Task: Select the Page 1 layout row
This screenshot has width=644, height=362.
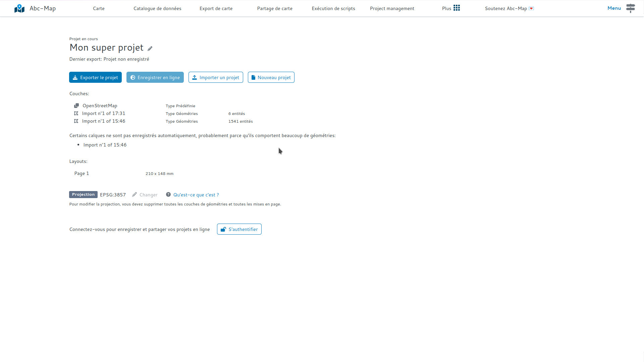Action: click(82, 173)
